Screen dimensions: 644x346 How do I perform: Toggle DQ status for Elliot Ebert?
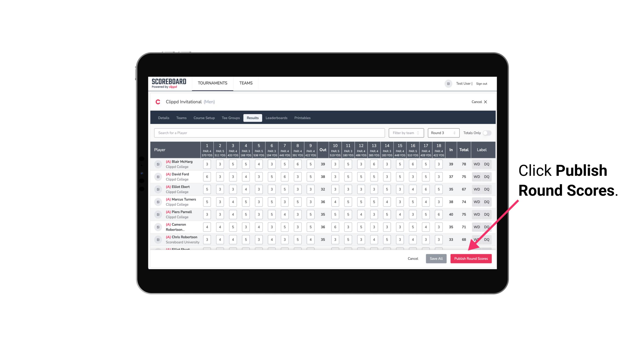click(487, 189)
